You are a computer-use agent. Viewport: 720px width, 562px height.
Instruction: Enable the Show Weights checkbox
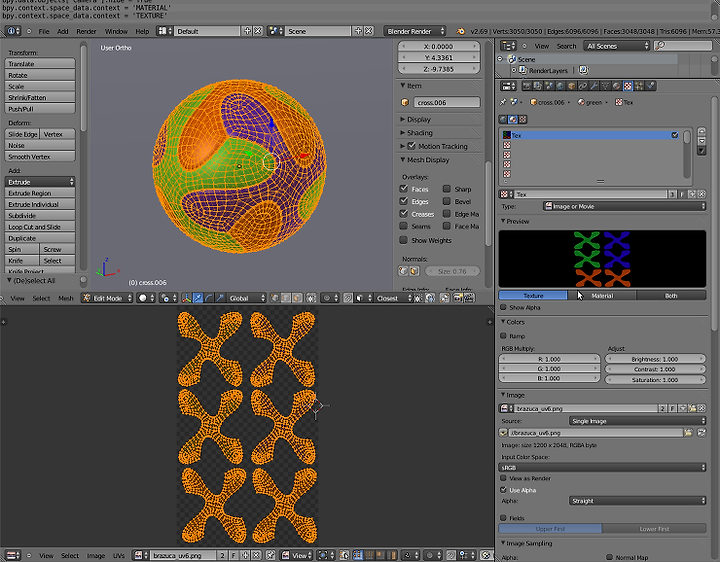404,240
